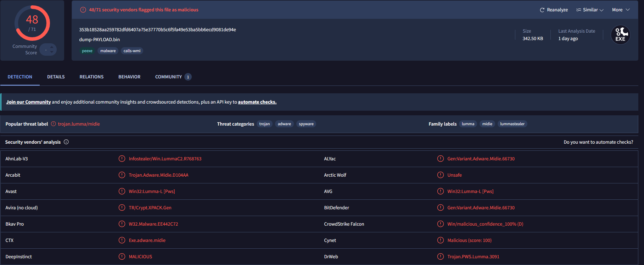Open the Similar dropdown
644x265 pixels.
click(x=590, y=10)
